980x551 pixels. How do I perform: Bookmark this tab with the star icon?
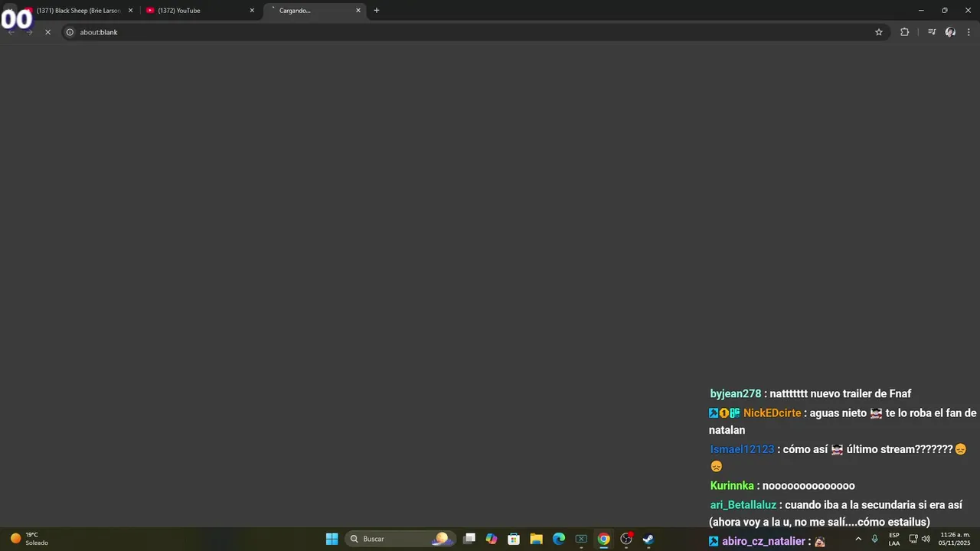879,32
